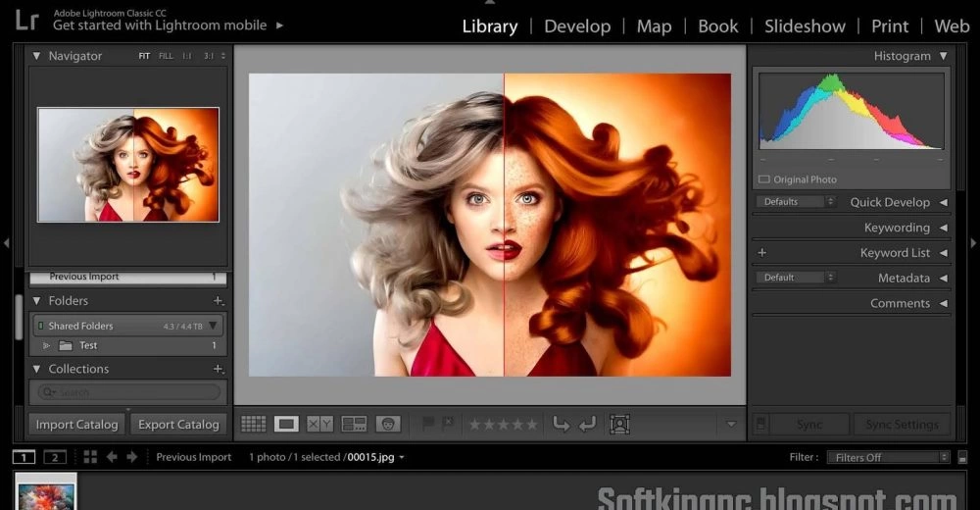This screenshot has width=980, height=510.
Task: Expand the Quick Develop panel
Action: pyautogui.click(x=943, y=202)
